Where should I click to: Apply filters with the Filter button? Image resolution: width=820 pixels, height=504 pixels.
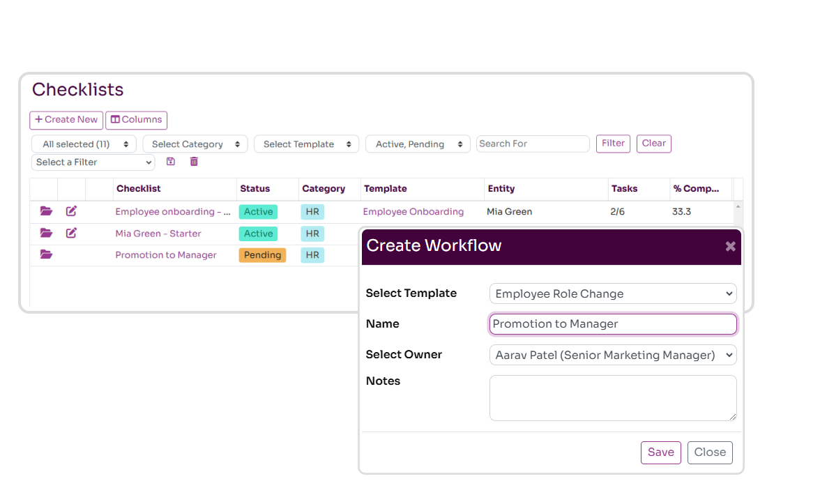click(613, 144)
